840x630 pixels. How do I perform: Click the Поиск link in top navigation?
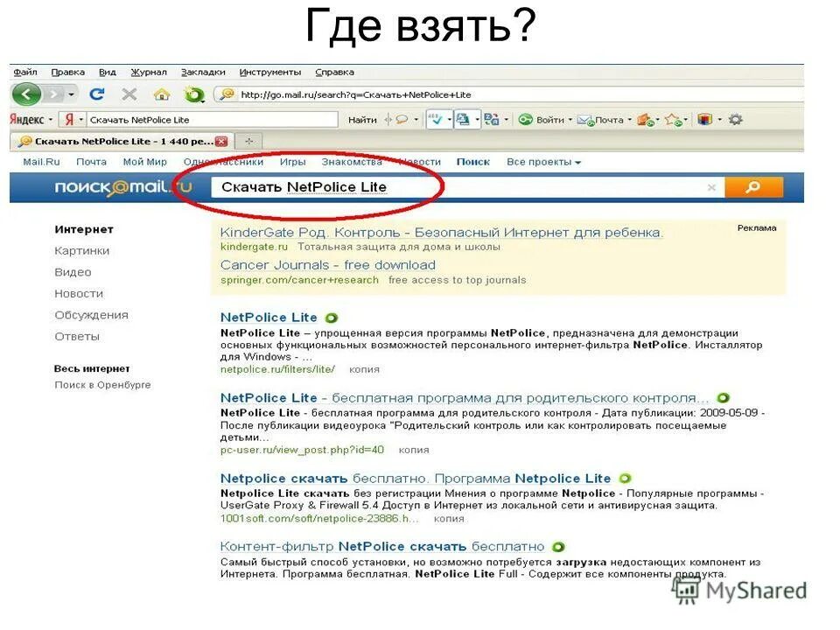coord(473,162)
